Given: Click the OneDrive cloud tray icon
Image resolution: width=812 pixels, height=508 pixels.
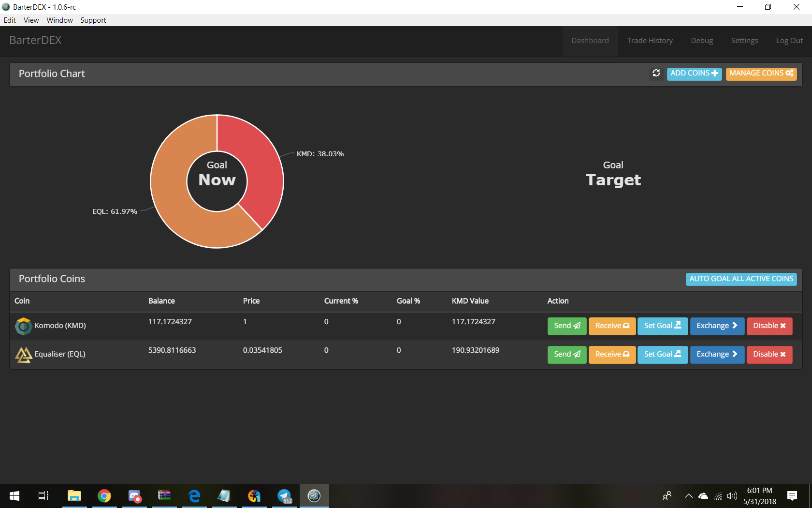Looking at the screenshot, I should [x=703, y=496].
